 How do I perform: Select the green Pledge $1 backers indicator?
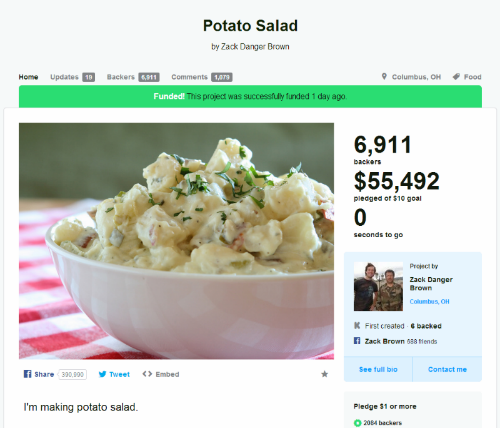pyautogui.click(x=357, y=423)
